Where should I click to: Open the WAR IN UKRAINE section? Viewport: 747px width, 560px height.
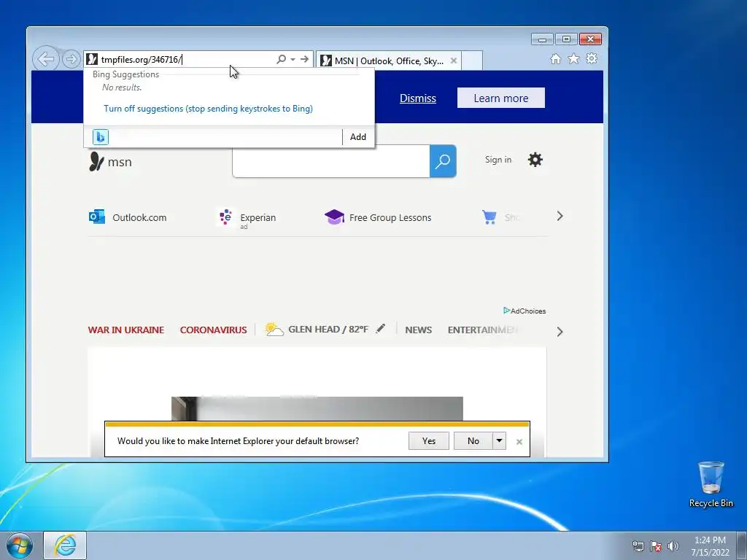[x=125, y=330]
